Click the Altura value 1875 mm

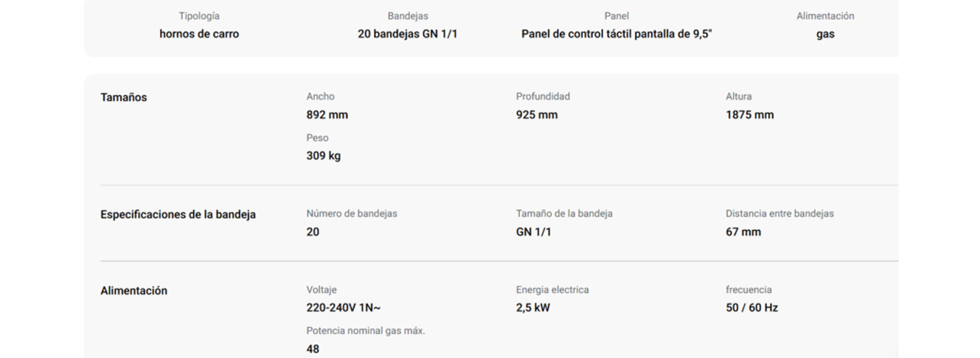pos(750,115)
